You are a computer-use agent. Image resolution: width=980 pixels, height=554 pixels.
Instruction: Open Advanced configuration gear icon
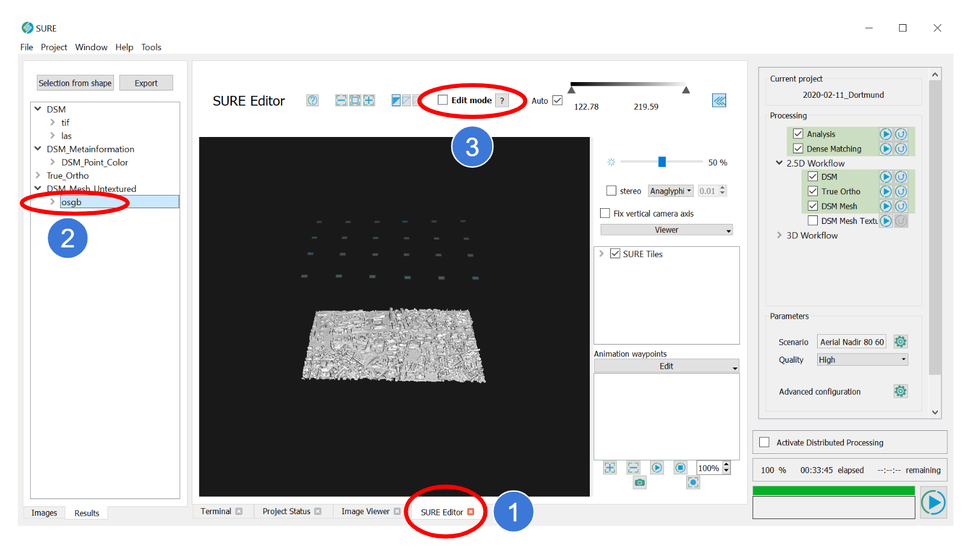(900, 391)
